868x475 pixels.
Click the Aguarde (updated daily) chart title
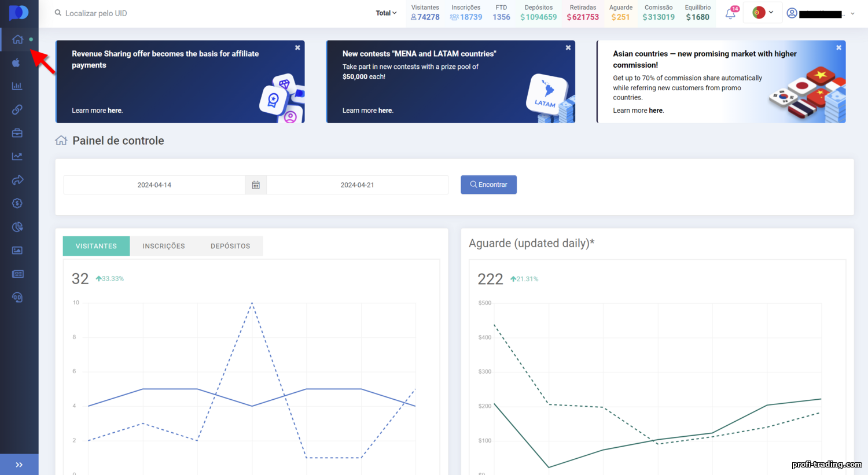pos(531,243)
